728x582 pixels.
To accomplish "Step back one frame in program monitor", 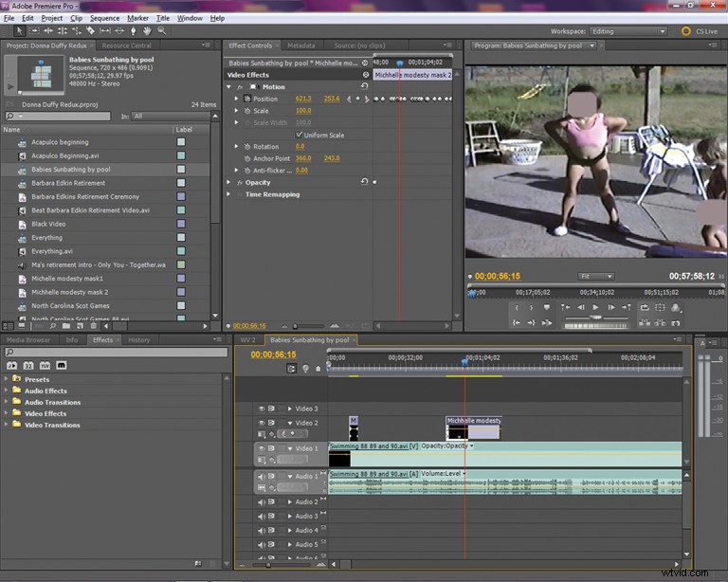I will point(580,307).
